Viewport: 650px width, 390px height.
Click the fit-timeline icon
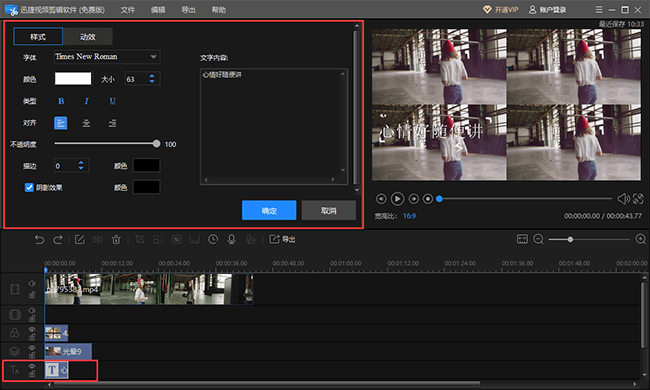tap(522, 239)
